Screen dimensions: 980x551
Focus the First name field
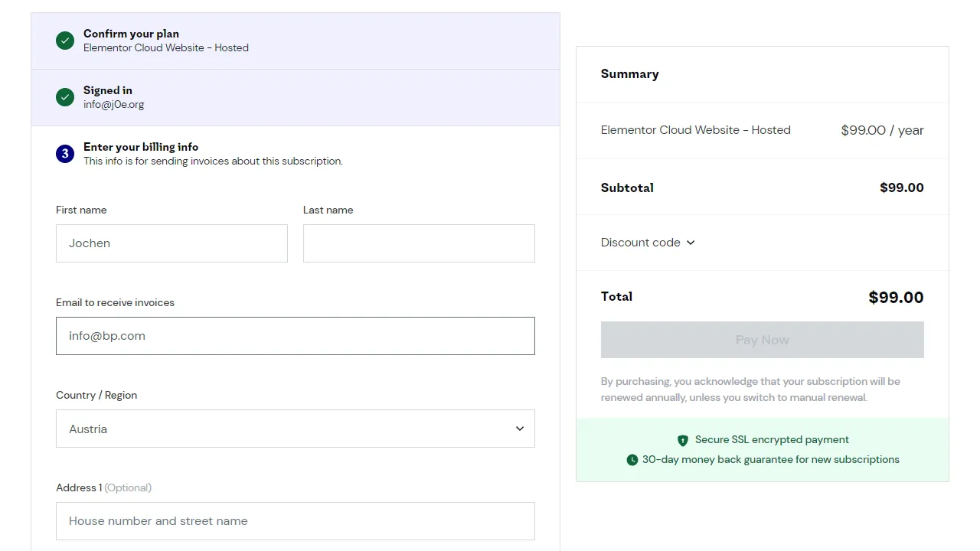tap(171, 243)
